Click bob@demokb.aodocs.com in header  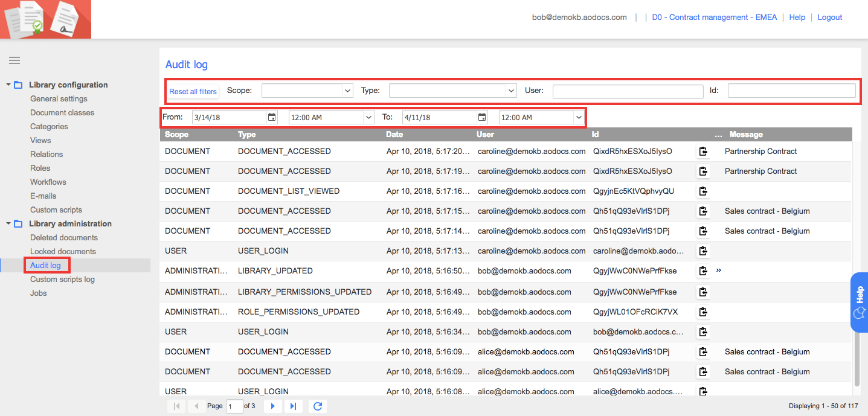point(579,18)
